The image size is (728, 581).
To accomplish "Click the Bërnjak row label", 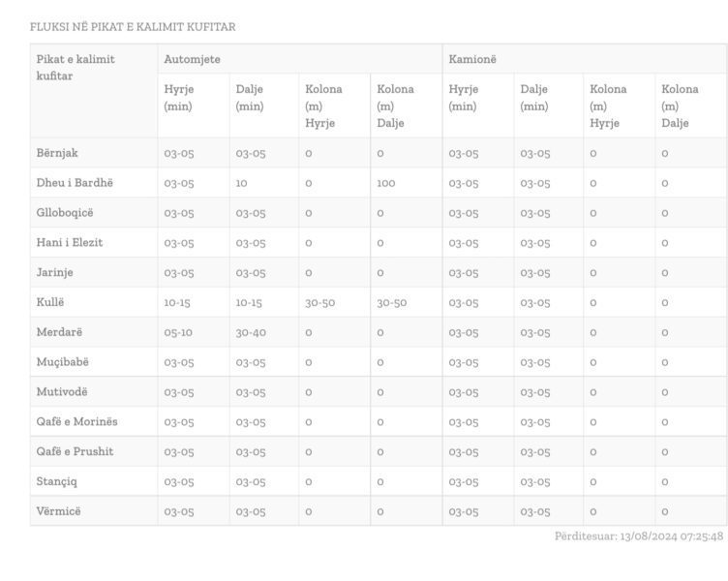I will 57,153.
